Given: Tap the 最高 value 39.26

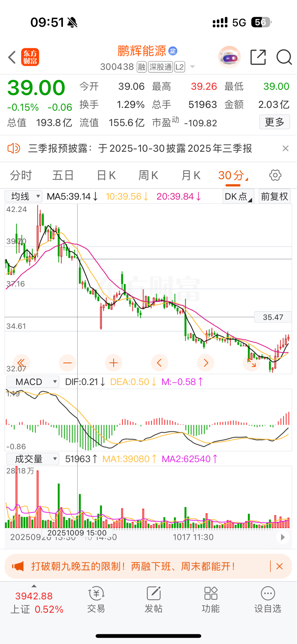Looking at the screenshot, I should point(204,86).
